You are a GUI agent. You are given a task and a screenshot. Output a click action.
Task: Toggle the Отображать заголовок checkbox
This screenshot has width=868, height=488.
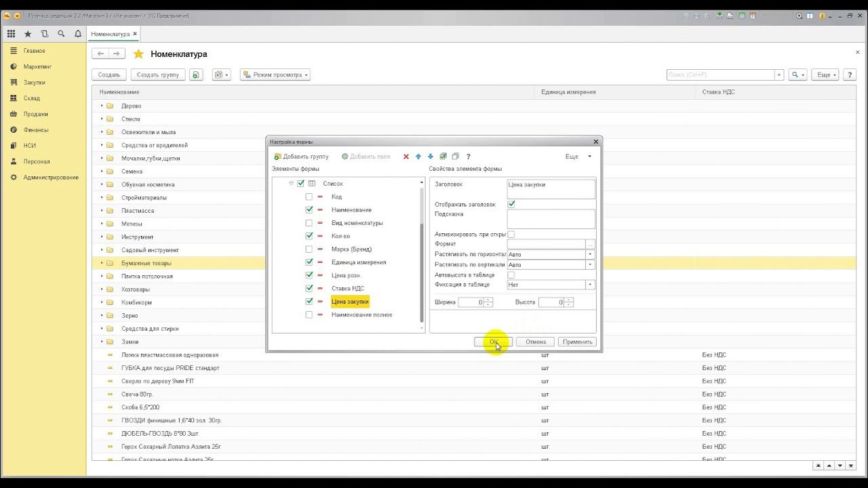(511, 204)
